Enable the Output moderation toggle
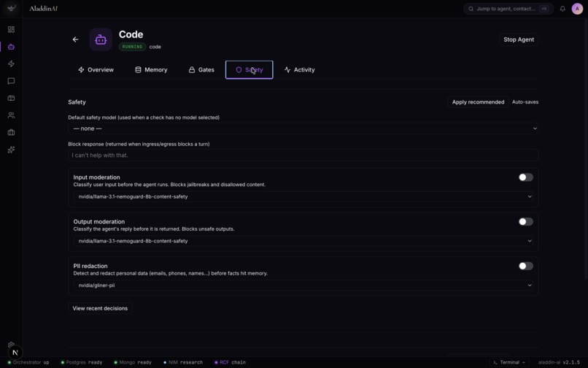Screen dimensions: 588x368 (526, 221)
